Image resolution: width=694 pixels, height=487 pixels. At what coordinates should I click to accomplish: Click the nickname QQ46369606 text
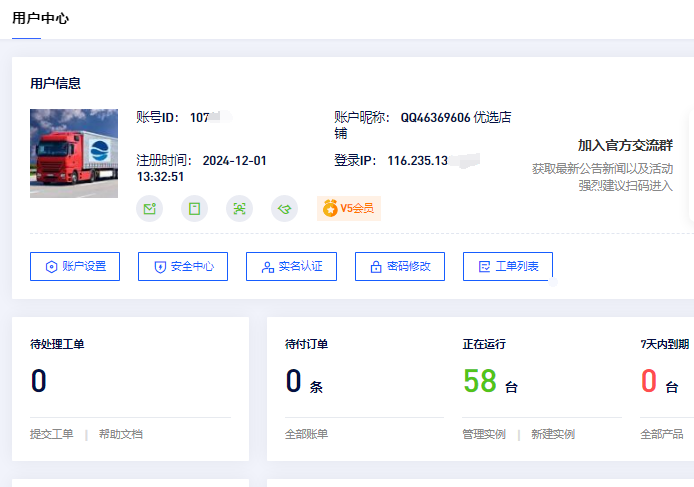coord(436,118)
